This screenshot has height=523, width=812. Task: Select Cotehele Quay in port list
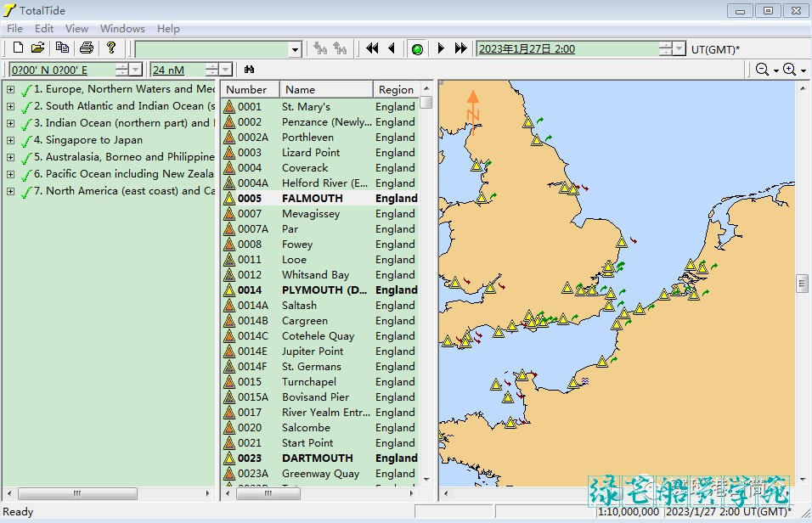click(x=318, y=336)
